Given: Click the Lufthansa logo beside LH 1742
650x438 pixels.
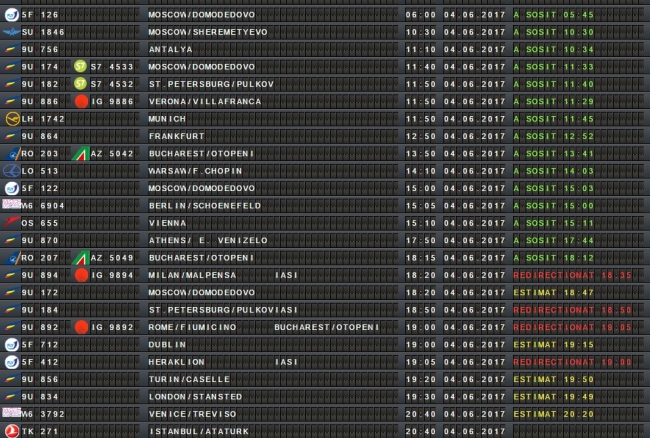Looking at the screenshot, I should coord(12,119).
